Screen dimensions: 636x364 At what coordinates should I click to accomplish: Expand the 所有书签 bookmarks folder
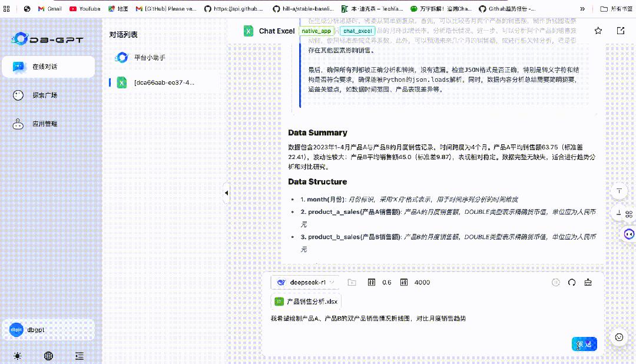pyautogui.click(x=616, y=9)
